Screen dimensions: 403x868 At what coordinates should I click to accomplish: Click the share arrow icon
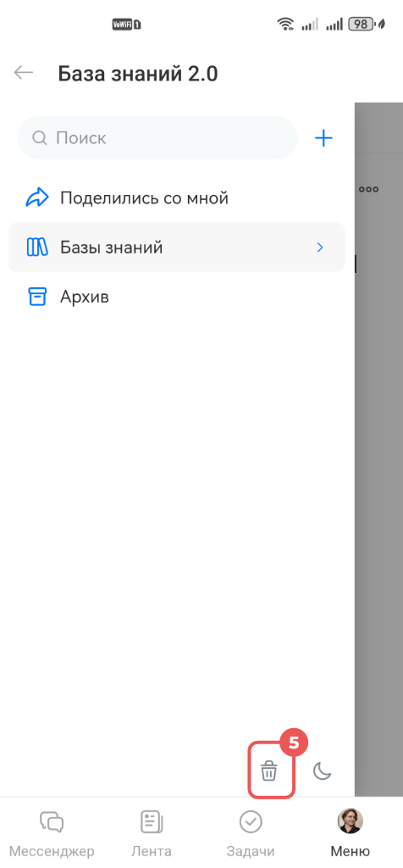[x=37, y=198]
